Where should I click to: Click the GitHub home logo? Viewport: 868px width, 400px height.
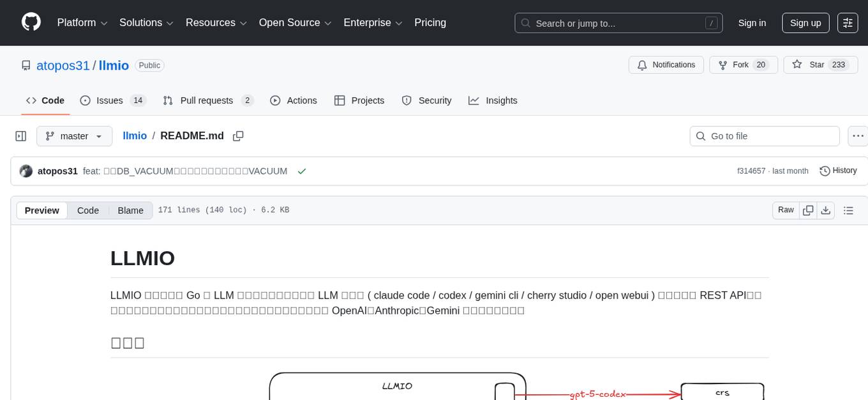[x=31, y=22]
